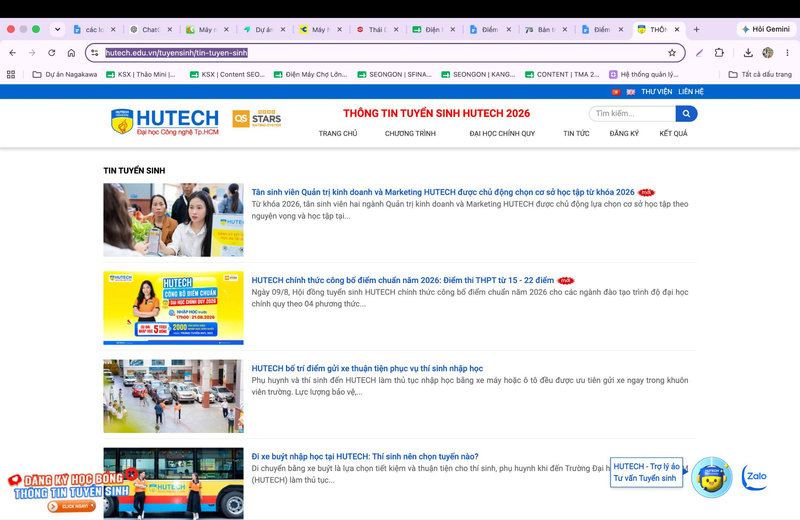The height and width of the screenshot is (520, 800).
Task: Click the yellow 'Công bố điểm chuẩn' thumbnail
Action: [x=173, y=308]
